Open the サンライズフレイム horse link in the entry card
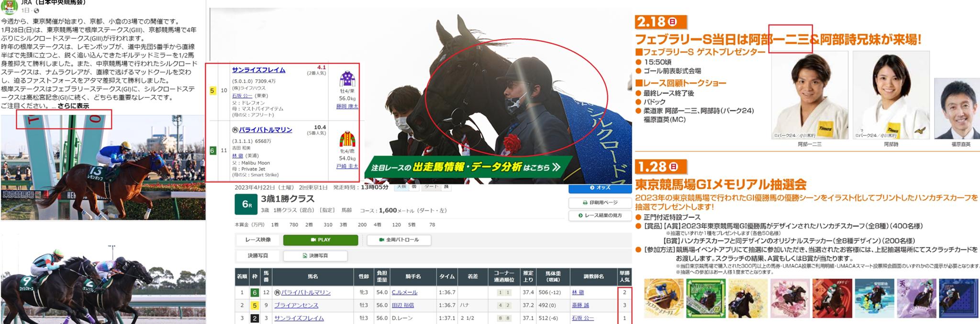This screenshot has height=324, width=980. tap(258, 70)
